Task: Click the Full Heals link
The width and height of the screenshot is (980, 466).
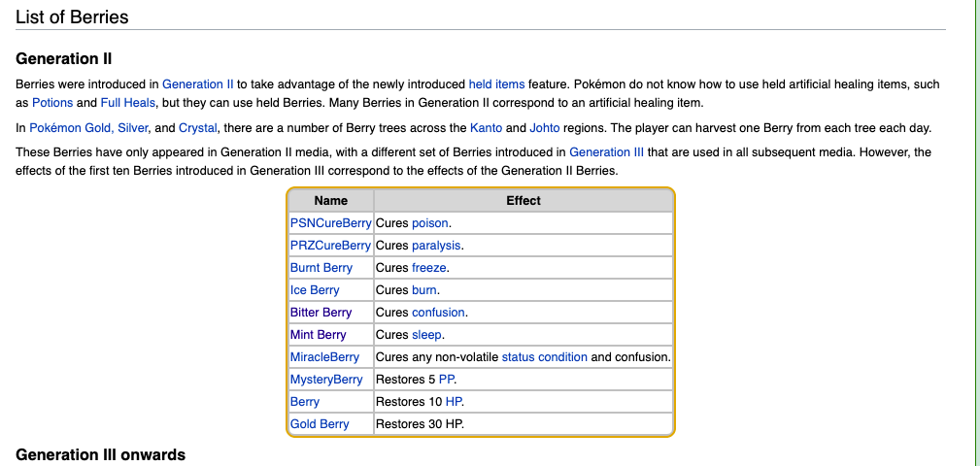Action: (127, 103)
